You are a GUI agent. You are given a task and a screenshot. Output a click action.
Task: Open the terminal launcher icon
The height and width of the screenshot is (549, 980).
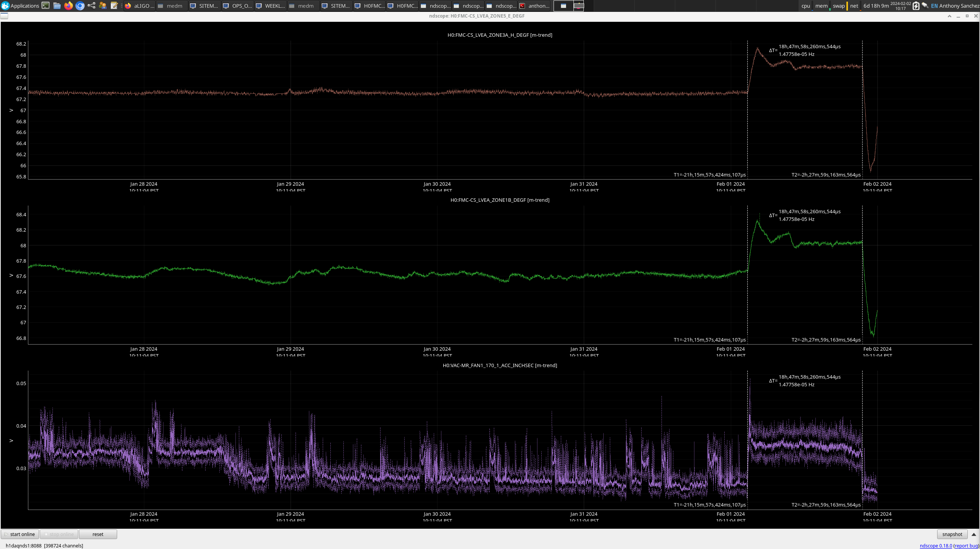click(x=46, y=6)
